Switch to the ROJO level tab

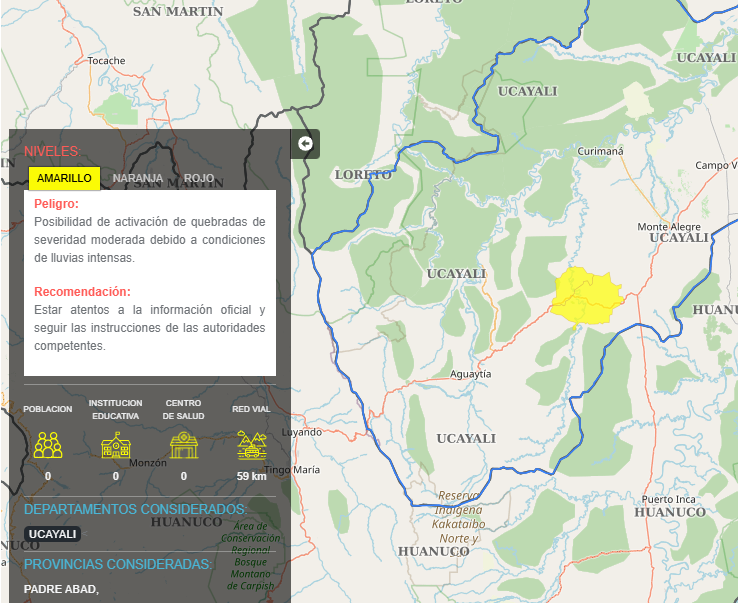click(199, 178)
